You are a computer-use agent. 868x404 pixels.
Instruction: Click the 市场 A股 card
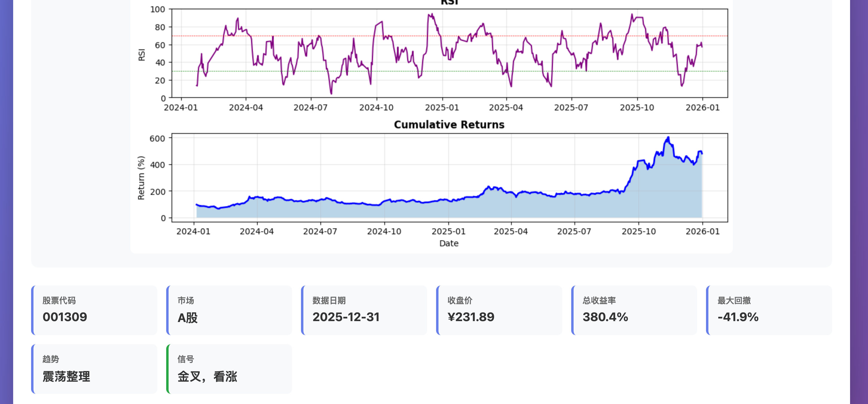click(x=230, y=310)
